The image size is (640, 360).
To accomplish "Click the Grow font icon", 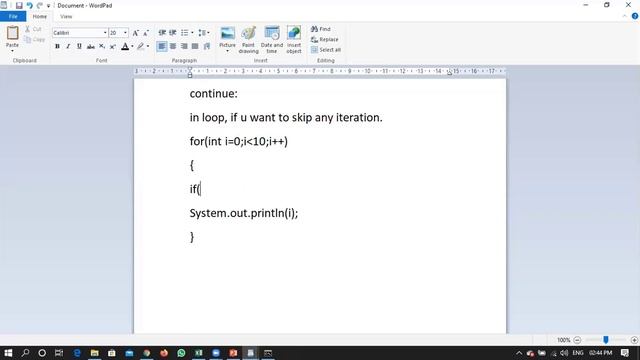I will (136, 33).
